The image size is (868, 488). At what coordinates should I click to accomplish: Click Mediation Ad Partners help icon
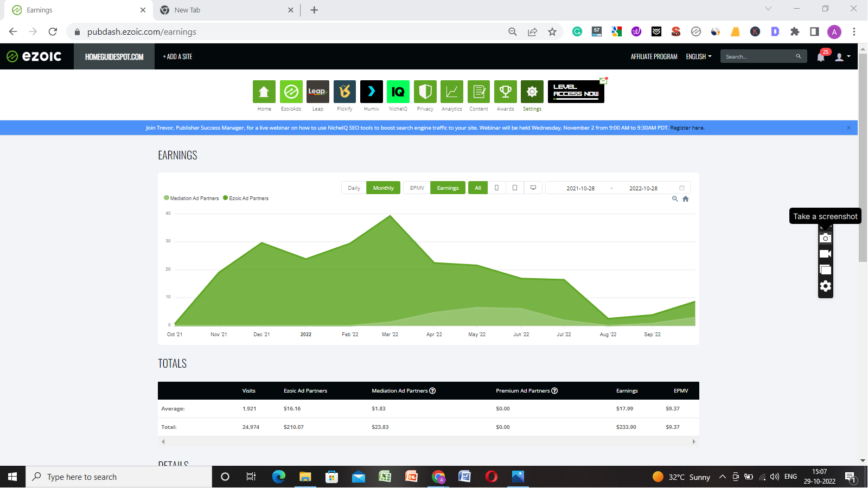(432, 390)
